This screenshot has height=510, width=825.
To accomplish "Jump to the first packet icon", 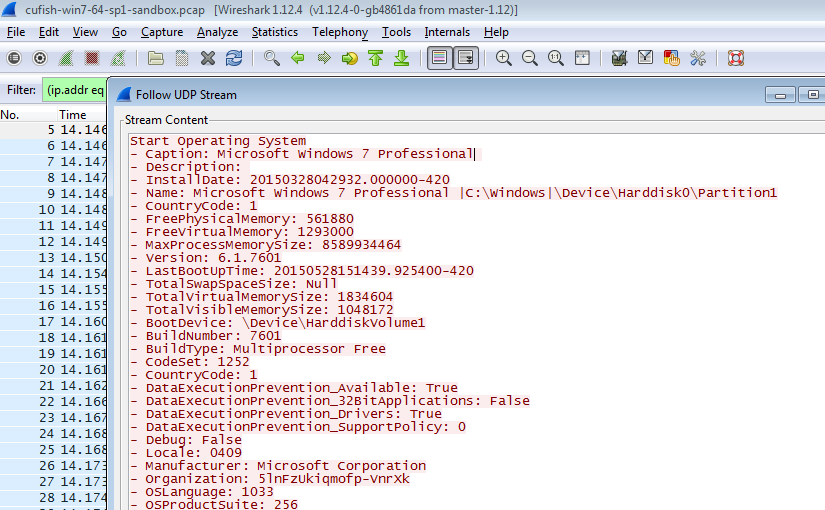I will pyautogui.click(x=376, y=58).
